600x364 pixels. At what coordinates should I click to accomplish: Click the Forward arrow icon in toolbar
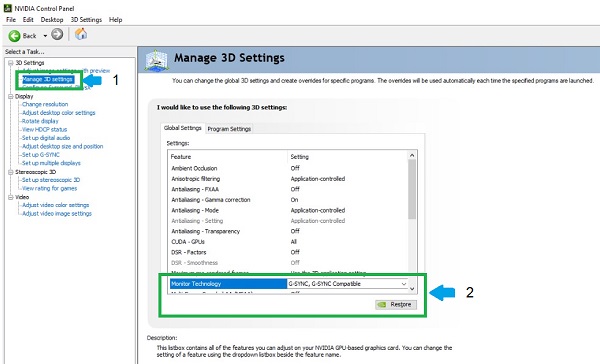click(x=57, y=34)
